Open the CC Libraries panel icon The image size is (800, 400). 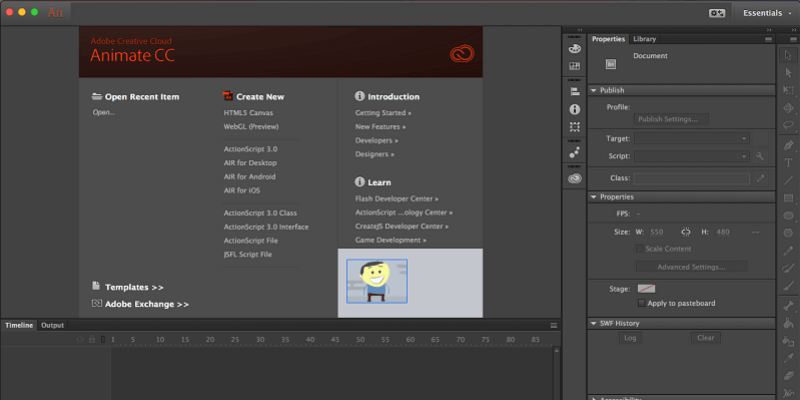coord(574,178)
